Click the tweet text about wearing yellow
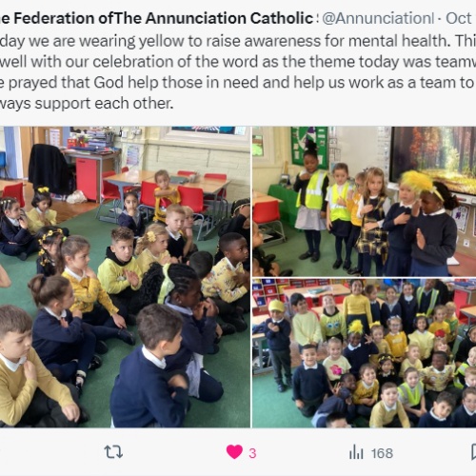 tap(238, 72)
